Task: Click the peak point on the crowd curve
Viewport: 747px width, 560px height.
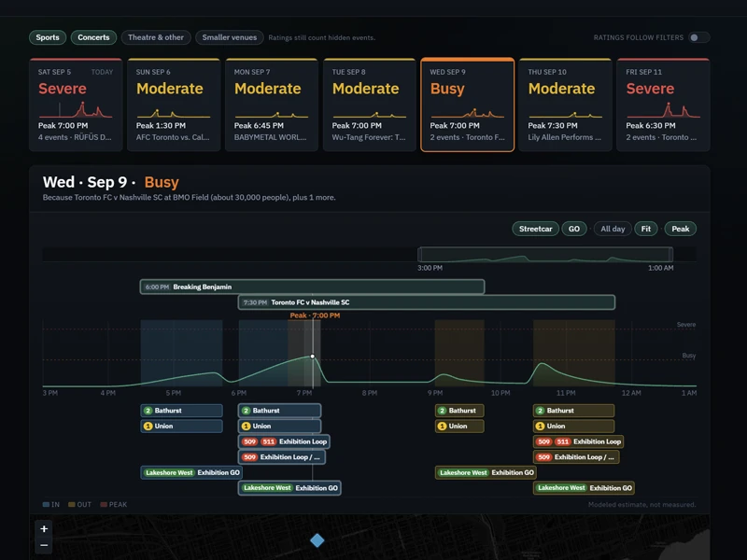Action: click(x=313, y=357)
